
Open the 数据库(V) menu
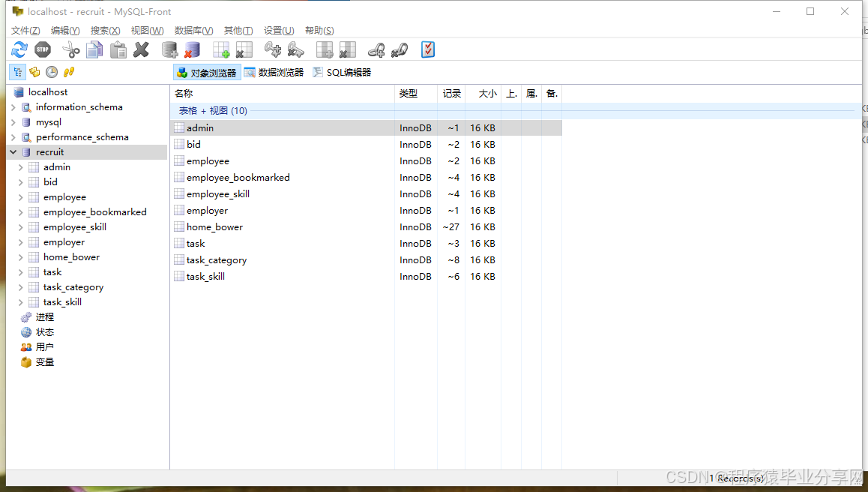pos(193,31)
